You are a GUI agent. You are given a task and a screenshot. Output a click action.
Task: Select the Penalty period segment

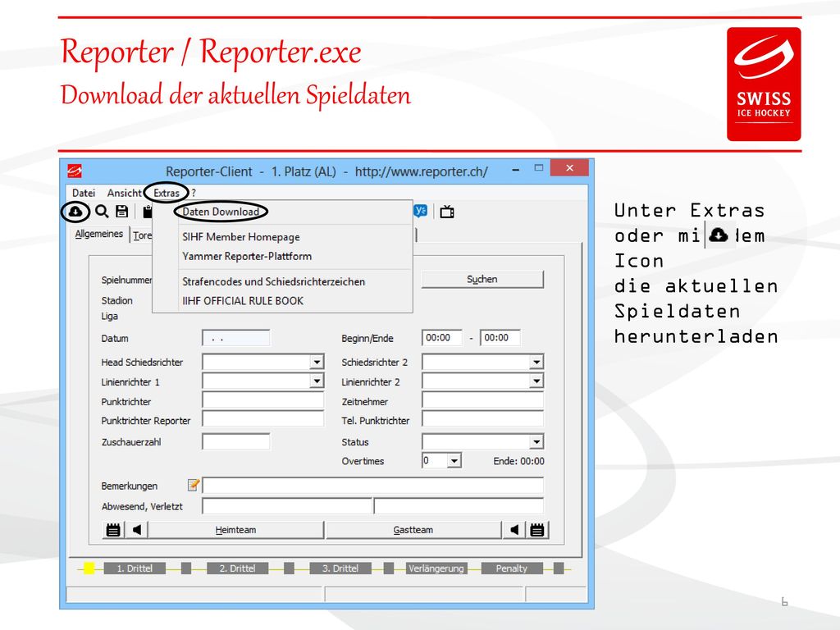[512, 568]
